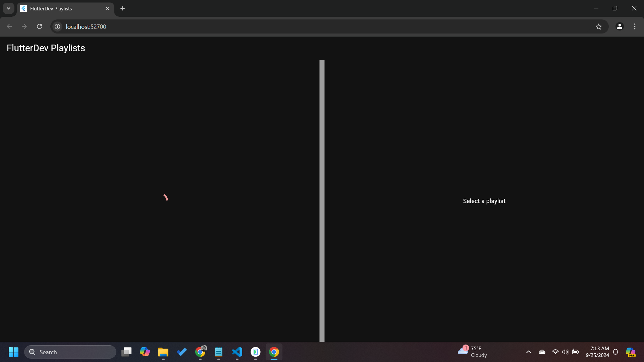The image size is (644, 362).
Task: Click the taskbar Search box
Action: tap(70, 352)
